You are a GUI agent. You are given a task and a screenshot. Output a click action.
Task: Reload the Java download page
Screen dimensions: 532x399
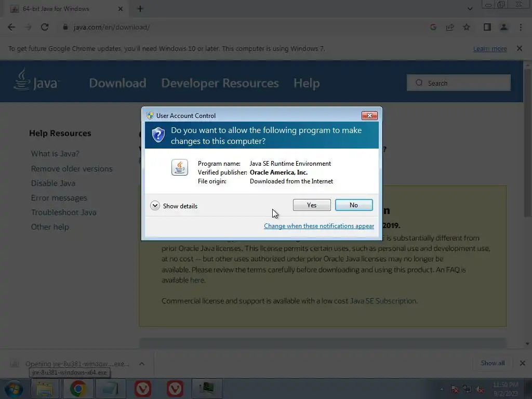coord(45,27)
